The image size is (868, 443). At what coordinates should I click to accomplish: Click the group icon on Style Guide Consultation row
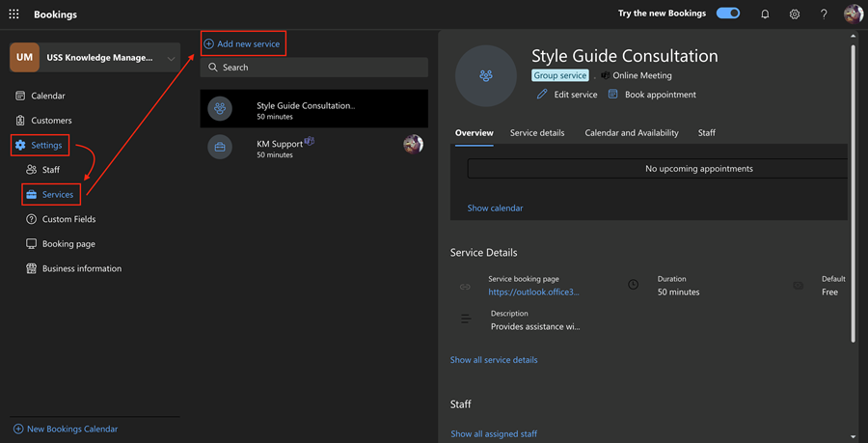click(x=220, y=108)
